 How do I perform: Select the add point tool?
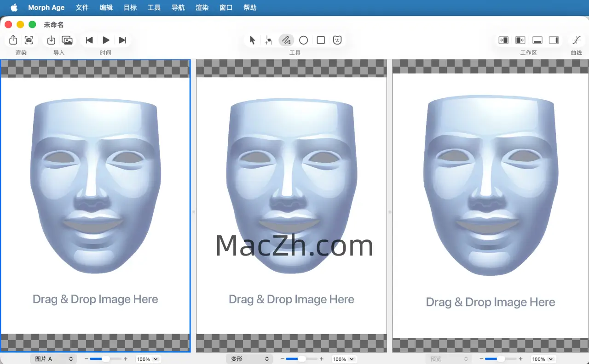pyautogui.click(x=268, y=40)
